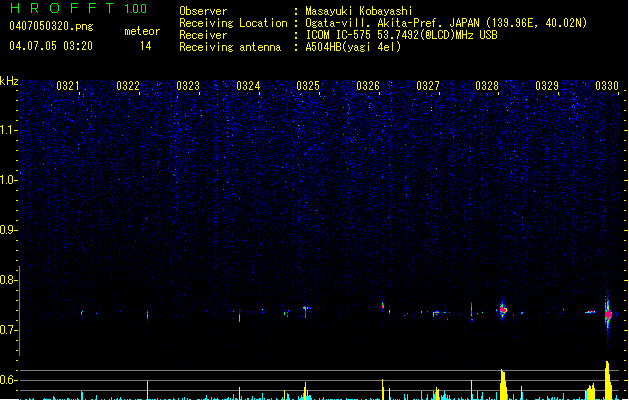629x400 pixels.
Task: Click the 0329 time marker
Action: click(x=547, y=86)
